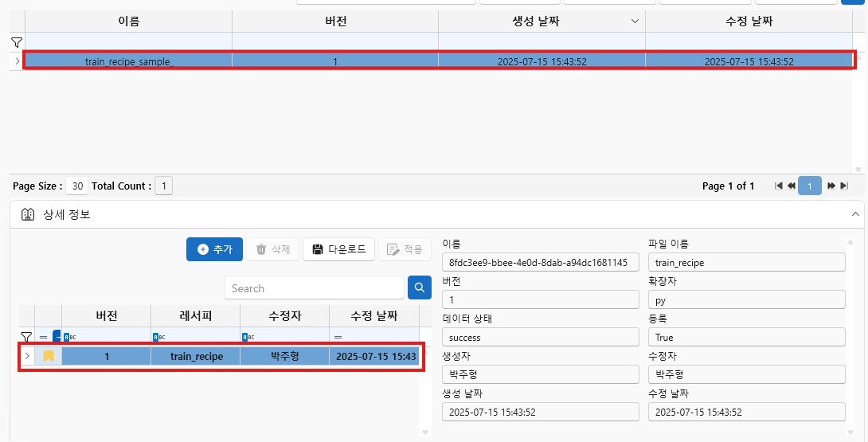Screen dimensions: 868x442
Task: Click the 다운로드 button
Action: (x=339, y=249)
